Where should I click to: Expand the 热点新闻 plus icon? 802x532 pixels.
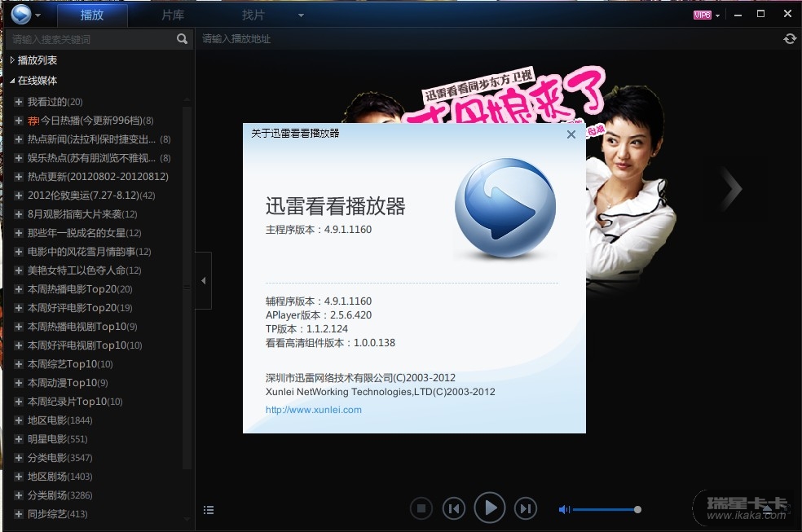(x=19, y=139)
